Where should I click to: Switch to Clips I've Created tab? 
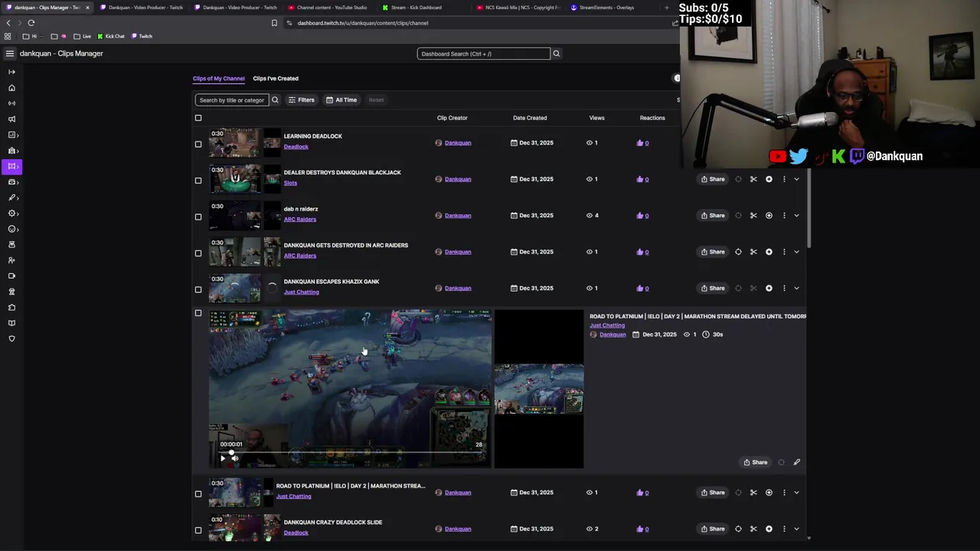(276, 78)
